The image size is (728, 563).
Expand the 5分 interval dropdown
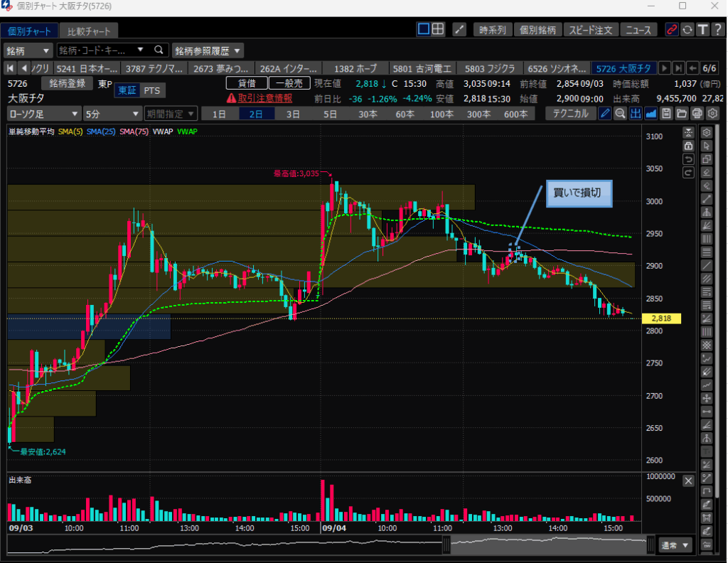click(x=112, y=114)
